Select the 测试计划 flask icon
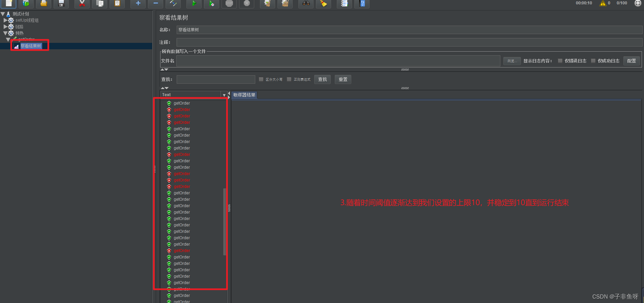 click(8, 14)
